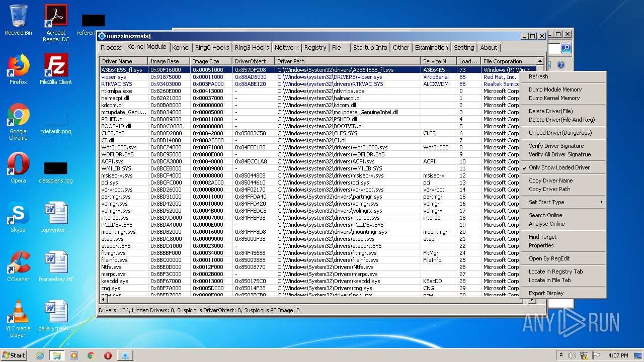Open Windows Explorer from the taskbar
Image resolution: width=644 pixels, height=362 pixels.
57,355
